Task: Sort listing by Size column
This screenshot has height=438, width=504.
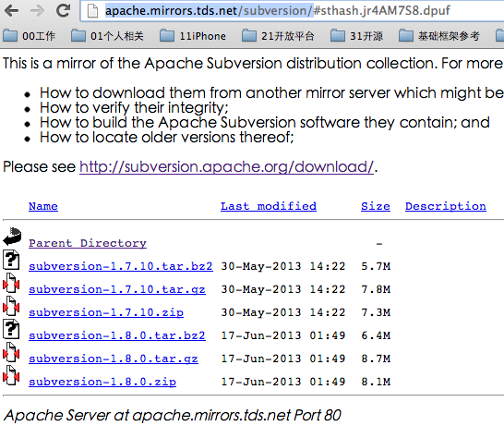Action: [376, 206]
